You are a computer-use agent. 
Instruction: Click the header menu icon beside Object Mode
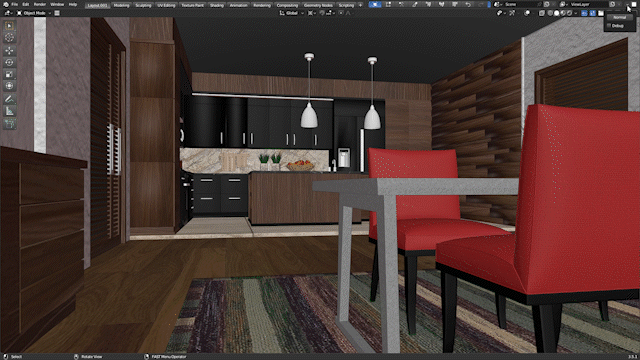57,13
